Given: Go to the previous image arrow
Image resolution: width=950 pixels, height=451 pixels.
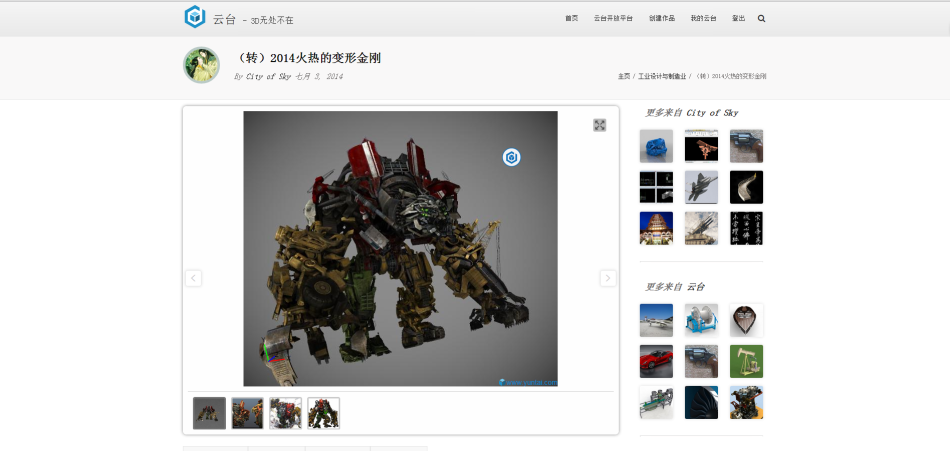Looking at the screenshot, I should click(x=194, y=278).
